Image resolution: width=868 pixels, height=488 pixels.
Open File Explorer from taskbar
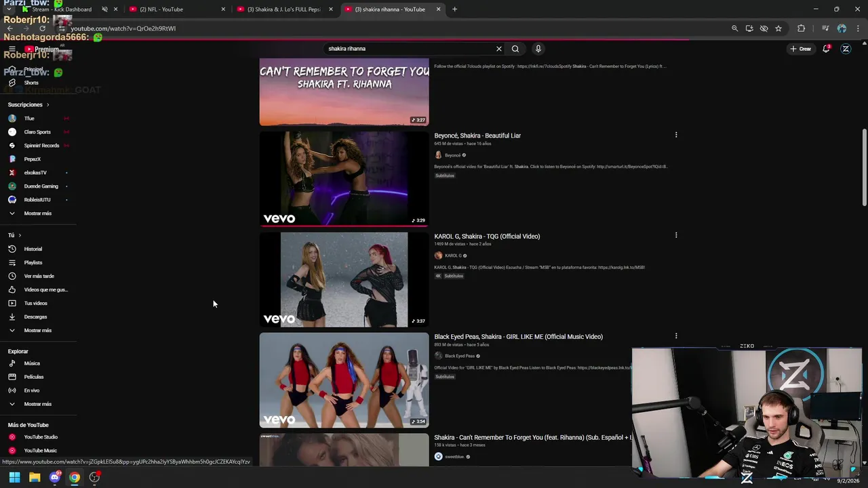pos(35,477)
